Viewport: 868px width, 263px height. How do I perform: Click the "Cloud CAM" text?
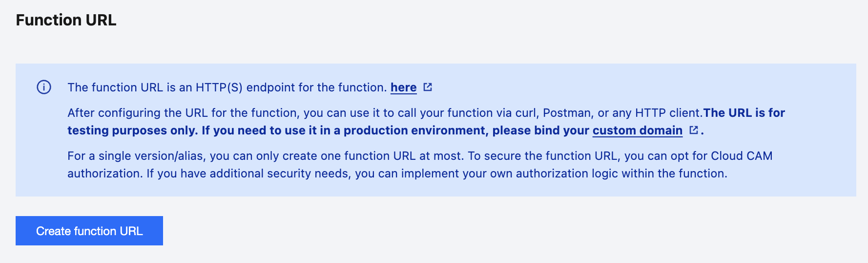pyautogui.click(x=742, y=156)
